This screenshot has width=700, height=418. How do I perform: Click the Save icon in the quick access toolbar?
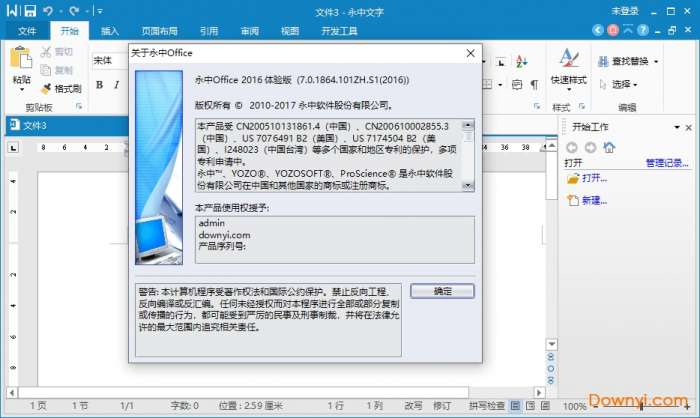coord(29,11)
